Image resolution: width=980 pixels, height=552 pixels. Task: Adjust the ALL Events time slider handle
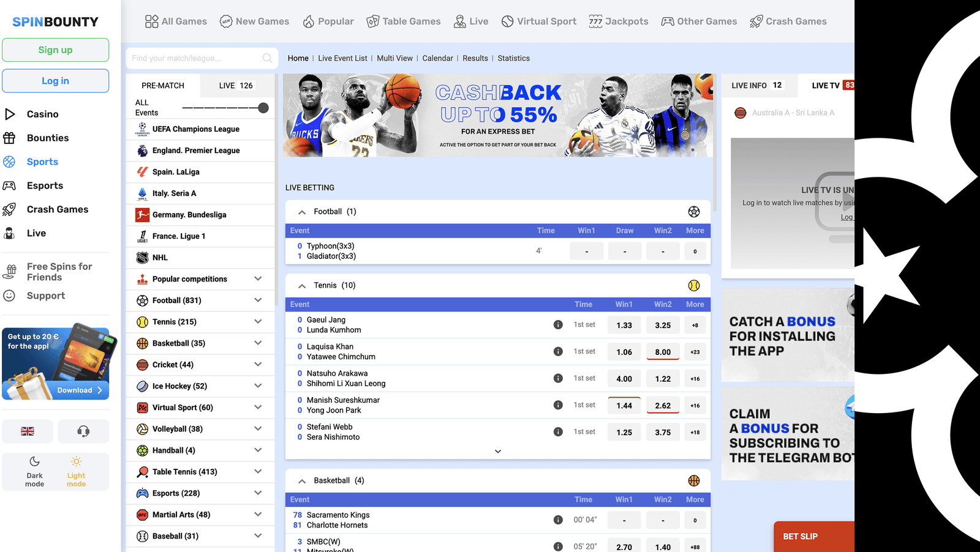coord(263,108)
